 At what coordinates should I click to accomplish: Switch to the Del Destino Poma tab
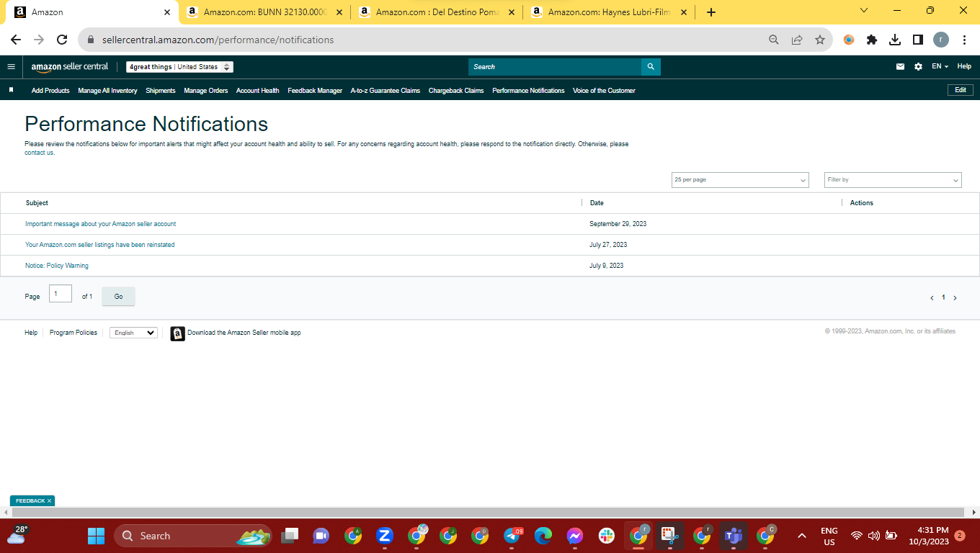click(x=438, y=12)
